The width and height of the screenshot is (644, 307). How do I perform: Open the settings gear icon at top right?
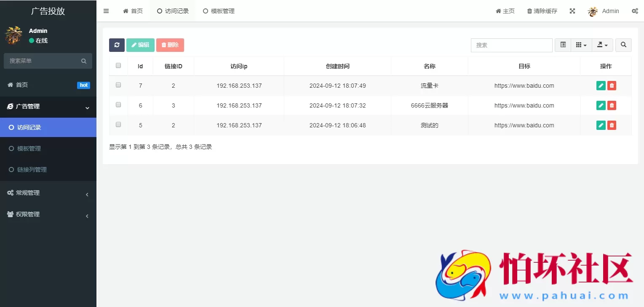point(635,11)
